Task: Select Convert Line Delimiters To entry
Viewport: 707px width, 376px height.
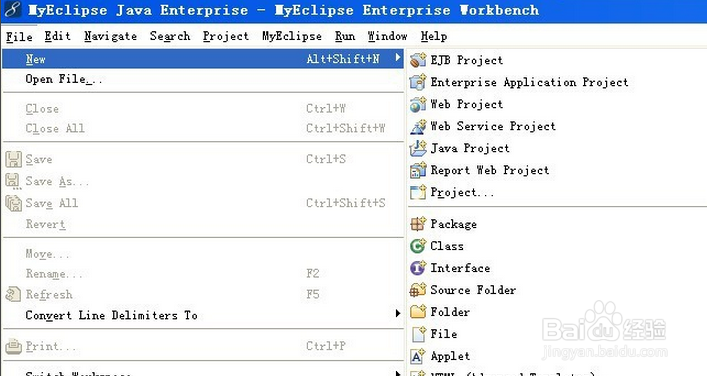Action: (111, 315)
